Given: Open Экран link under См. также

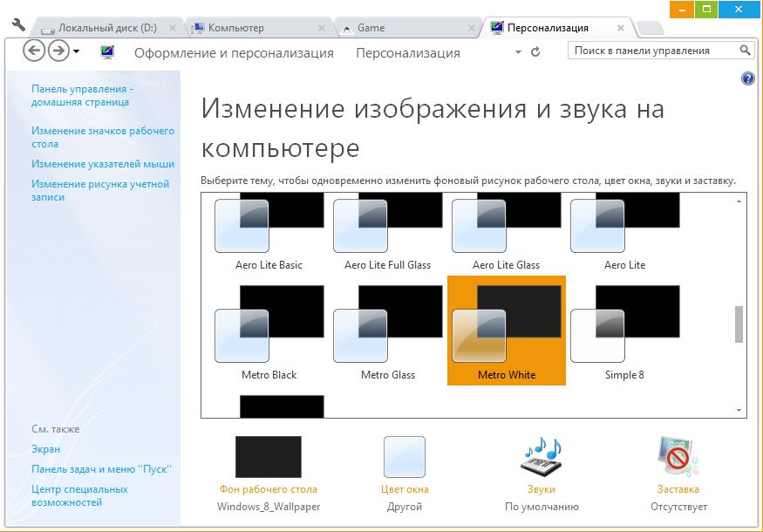Looking at the screenshot, I should tap(45, 449).
